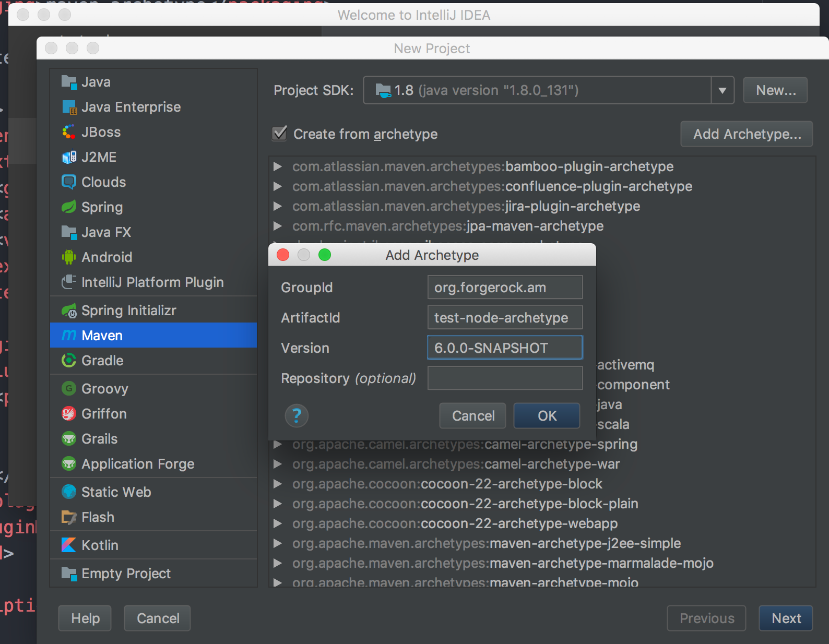Select the Application Forge icon
Image resolution: width=829 pixels, height=644 pixels.
click(69, 464)
